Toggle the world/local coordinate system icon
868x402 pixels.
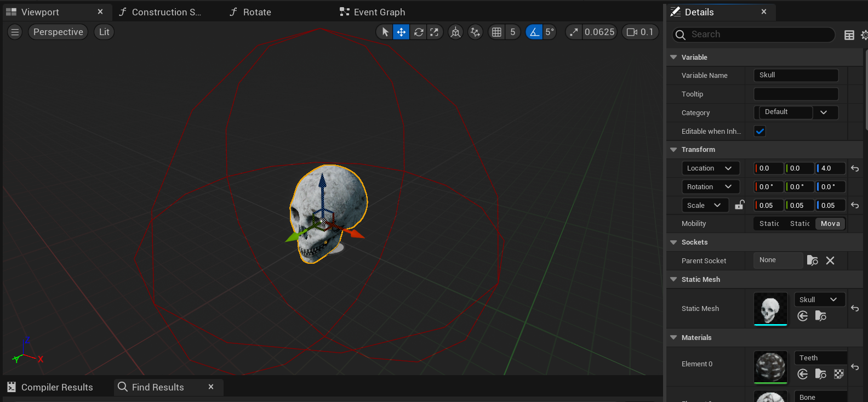455,32
